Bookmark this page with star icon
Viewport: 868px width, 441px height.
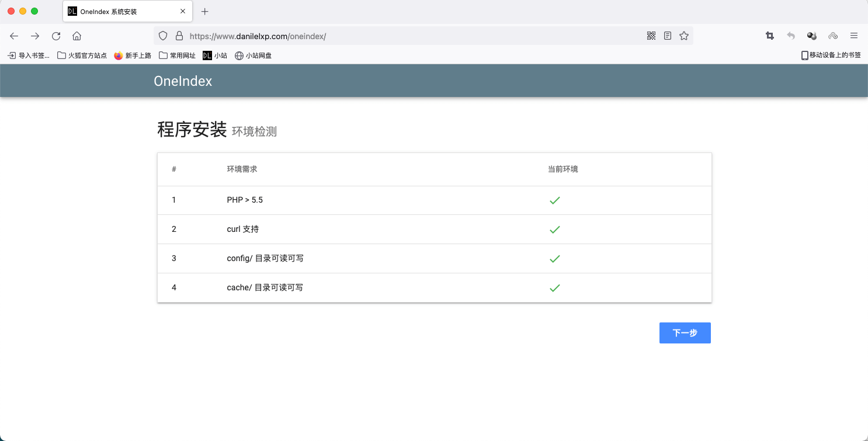click(684, 36)
